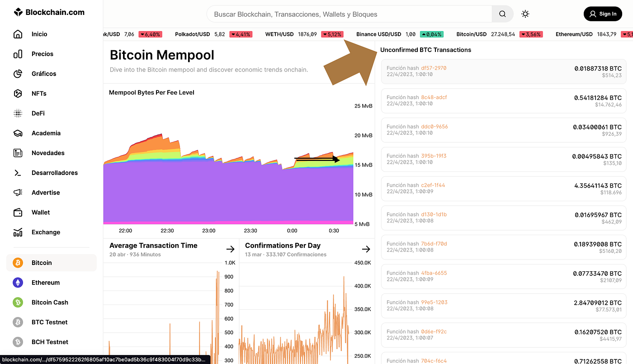Open transaction hash ddc0-9656

tap(434, 127)
